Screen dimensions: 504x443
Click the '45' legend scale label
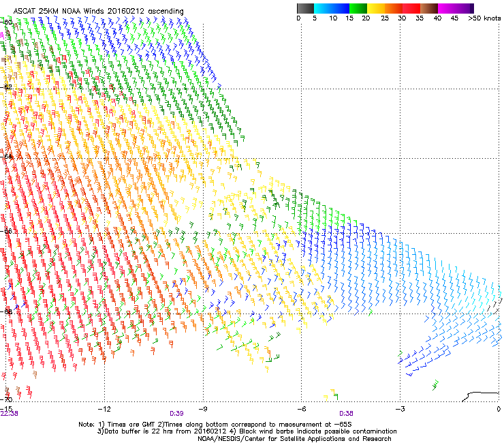454,18
